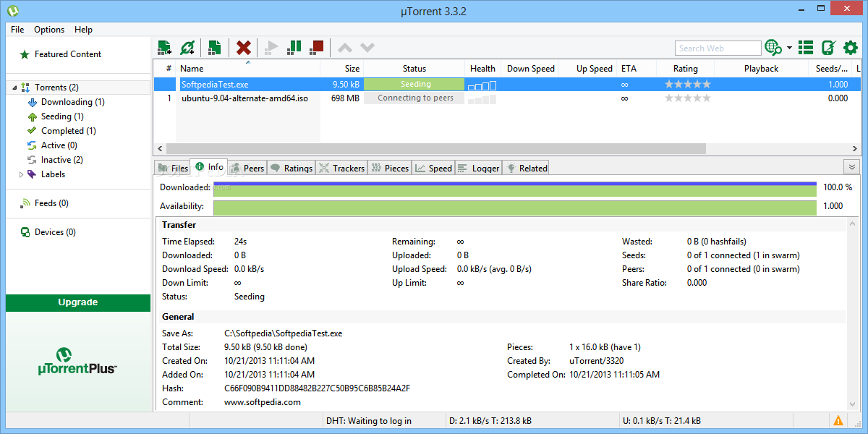Screen dimensions: 868x434
Task: Switch to the Speed tab
Action: pos(434,168)
